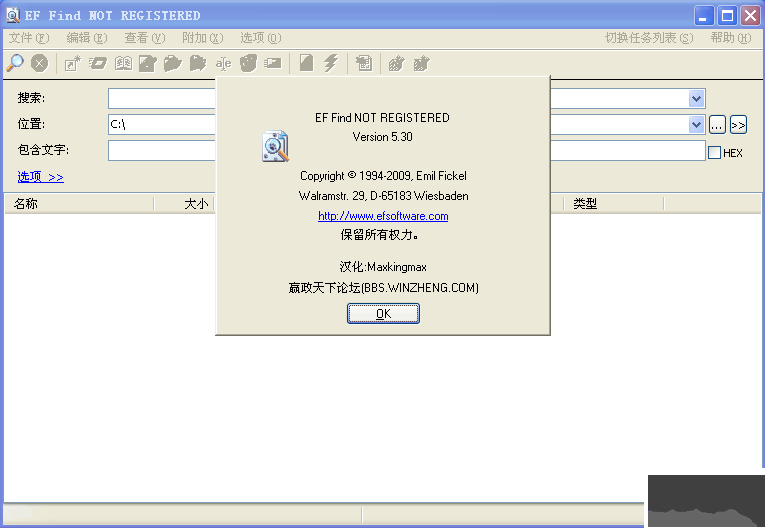The width and height of the screenshot is (765, 528).
Task: Click the shortcut arrow with star icon
Action: point(73,63)
